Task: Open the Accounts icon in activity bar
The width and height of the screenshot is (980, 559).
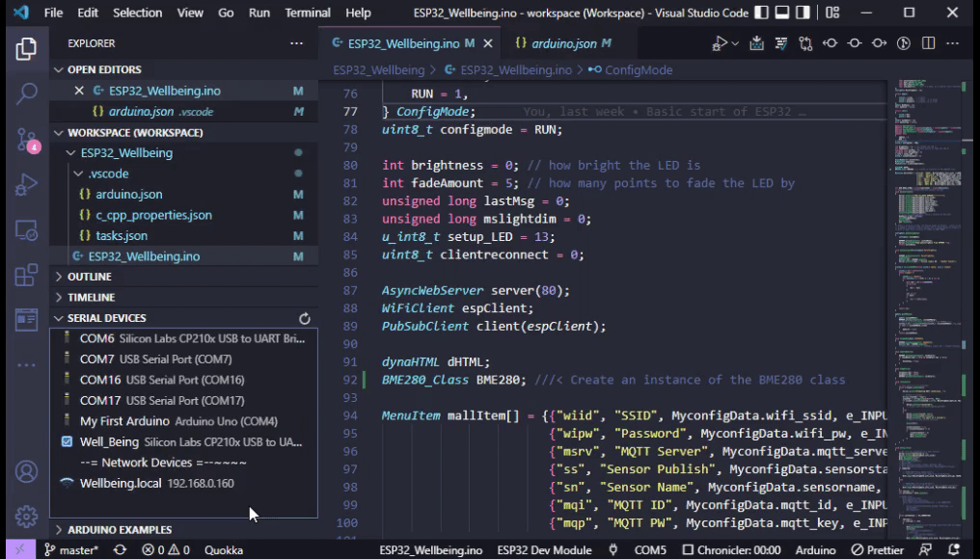Action: 26,471
